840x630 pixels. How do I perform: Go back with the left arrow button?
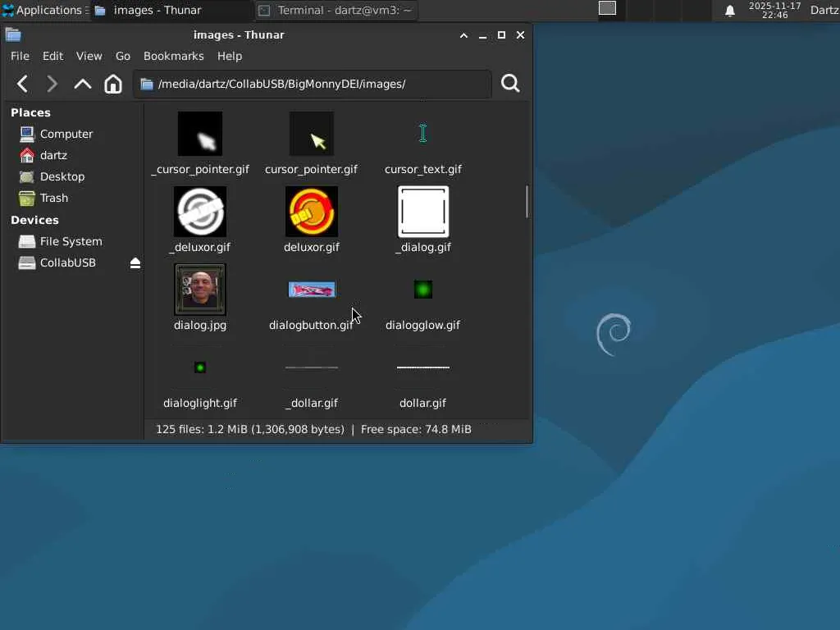click(x=22, y=84)
